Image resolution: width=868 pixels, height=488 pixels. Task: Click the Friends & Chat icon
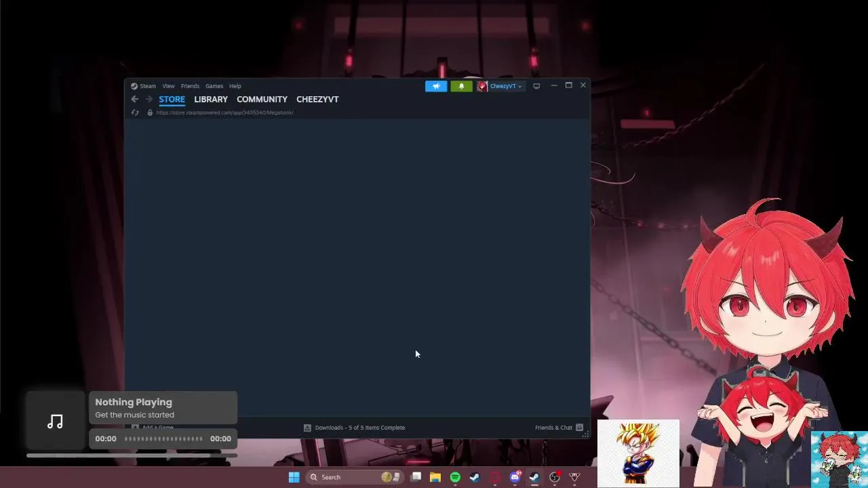(579, 428)
